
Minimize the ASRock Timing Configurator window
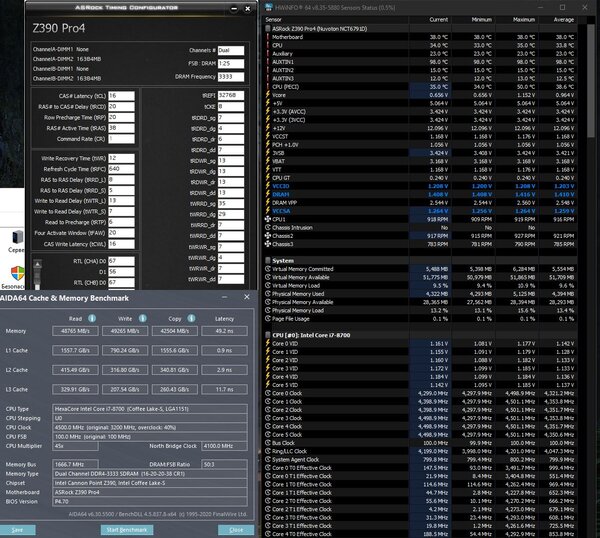(234, 8)
